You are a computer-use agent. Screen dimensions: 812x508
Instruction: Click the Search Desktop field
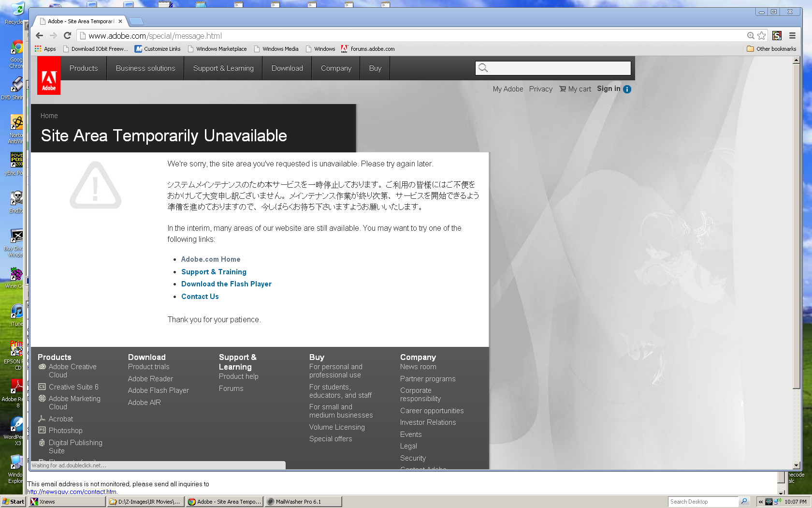coord(703,502)
